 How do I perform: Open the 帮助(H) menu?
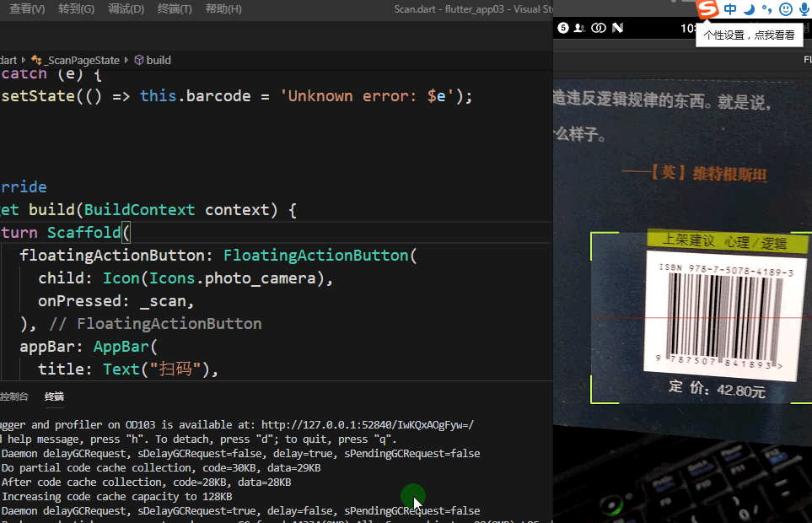pyautogui.click(x=223, y=8)
